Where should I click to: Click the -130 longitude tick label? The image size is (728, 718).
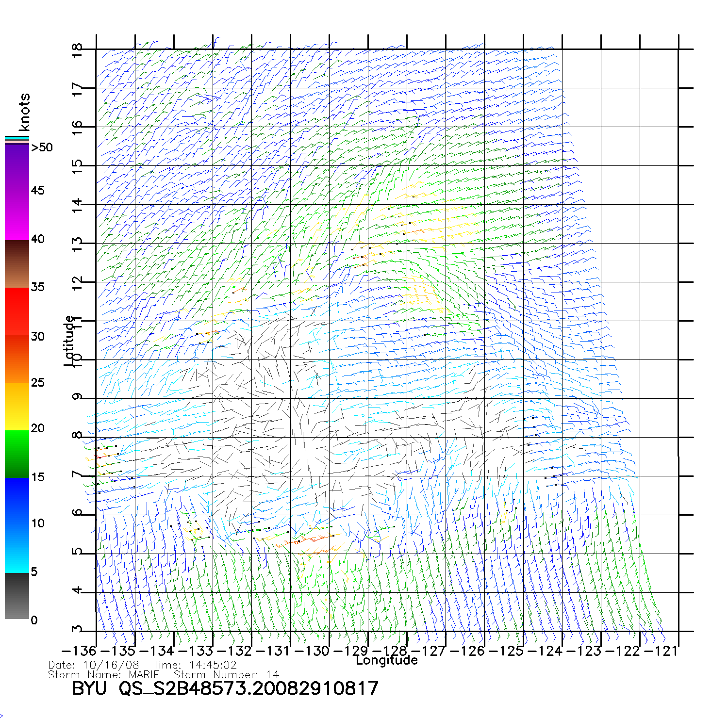[312, 651]
